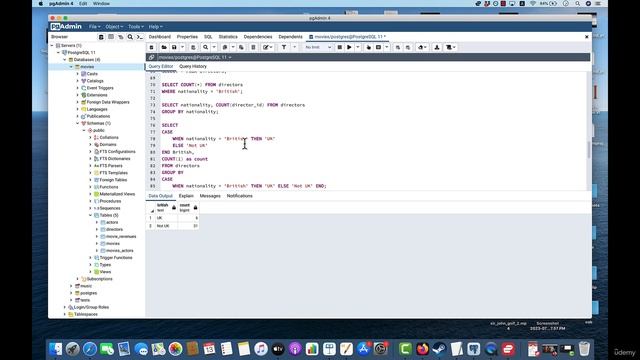Expand the Login/Group Roles node
The width and height of the screenshot is (640, 360).
(x=64, y=307)
